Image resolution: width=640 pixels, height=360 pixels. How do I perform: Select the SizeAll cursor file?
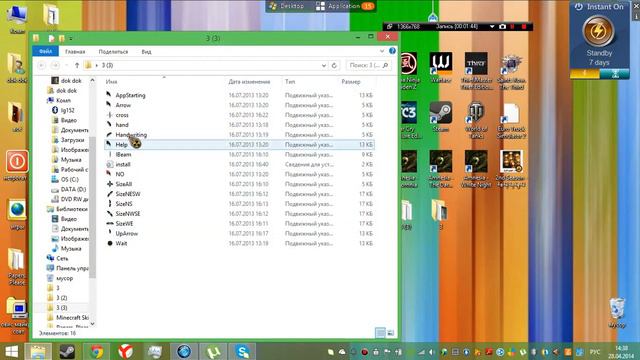pyautogui.click(x=123, y=184)
